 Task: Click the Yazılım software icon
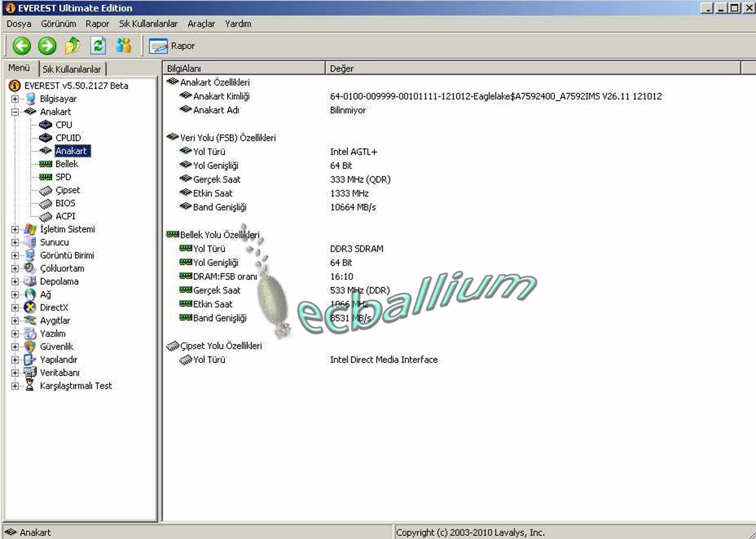coord(30,333)
